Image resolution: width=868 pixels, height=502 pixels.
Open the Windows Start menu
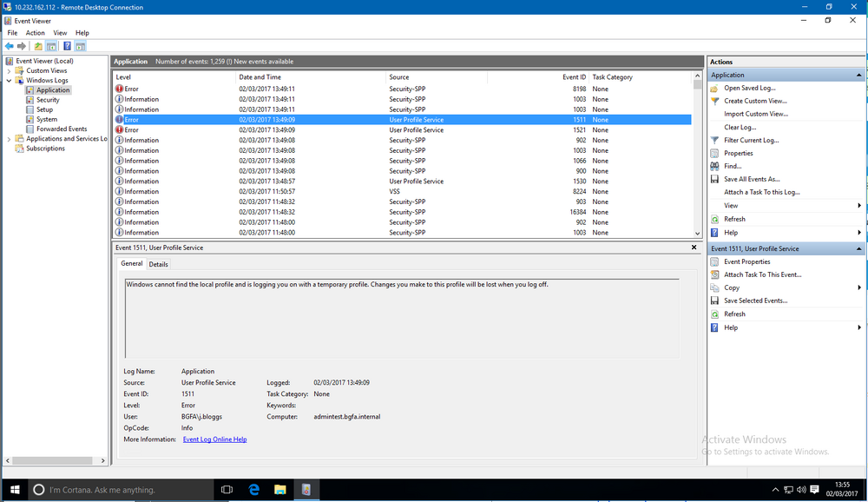[15, 490]
